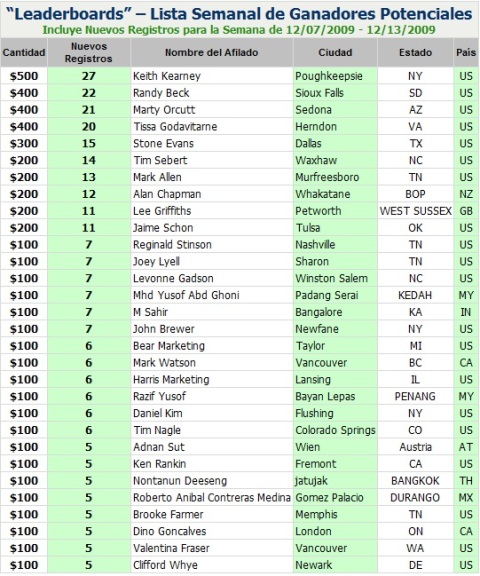Click the city Poughkeepsie

(329, 76)
